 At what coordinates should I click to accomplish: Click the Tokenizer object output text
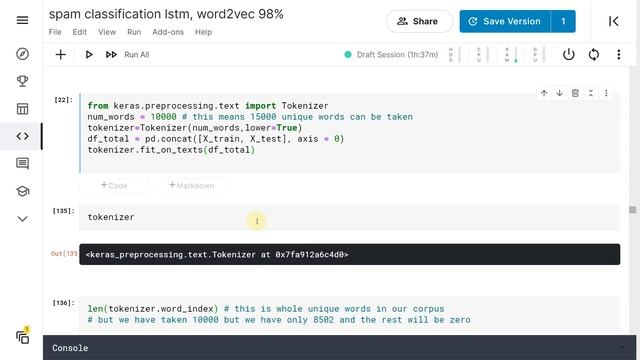pos(217,254)
